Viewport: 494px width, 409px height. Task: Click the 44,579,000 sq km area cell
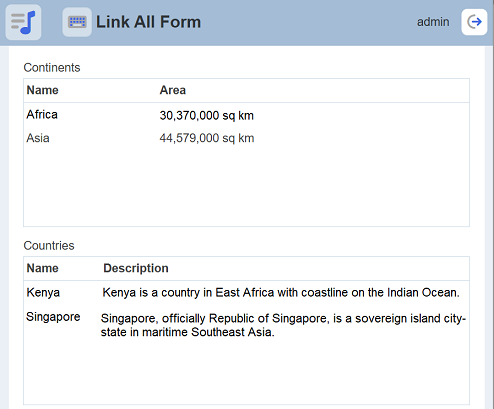pos(207,138)
